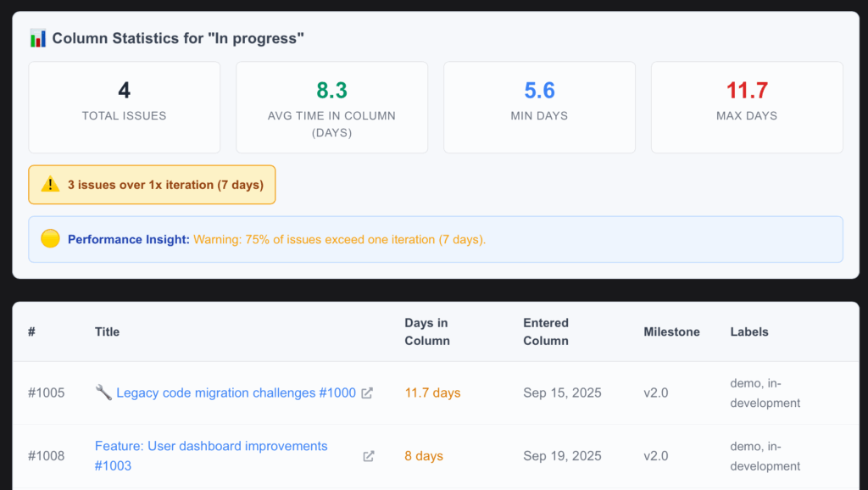This screenshot has width=868, height=490.
Task: Select the Avg Time in Column card
Action: coord(331,107)
